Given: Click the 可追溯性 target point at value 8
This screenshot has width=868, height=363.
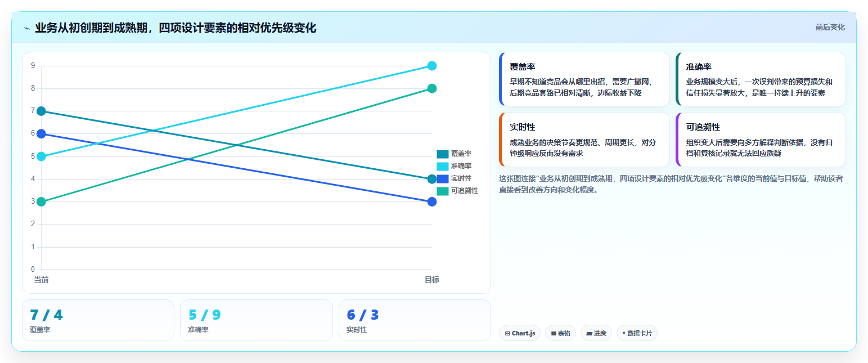Looking at the screenshot, I should coord(432,88).
